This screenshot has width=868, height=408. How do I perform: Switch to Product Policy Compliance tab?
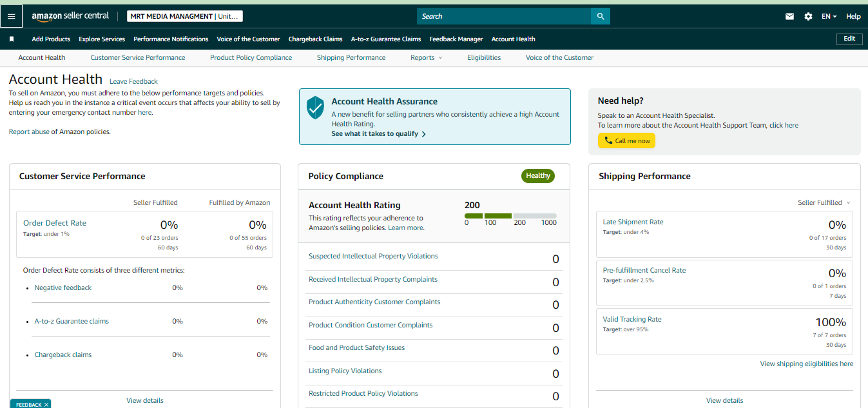coord(251,58)
